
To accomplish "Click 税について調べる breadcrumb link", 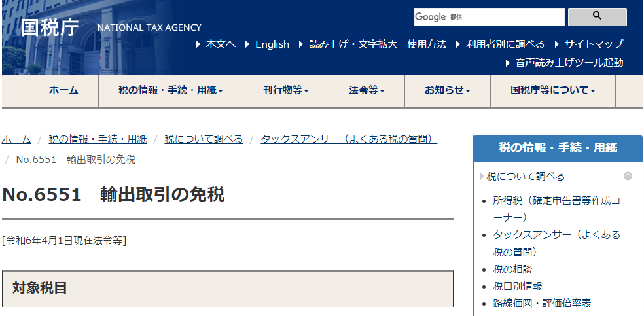I will tap(204, 139).
